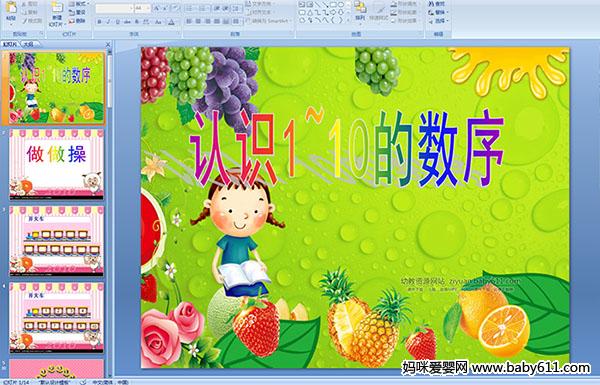Viewport: 600px width, 385px height.
Task: Click the Paste button in the ribbon
Action: pos(11,12)
